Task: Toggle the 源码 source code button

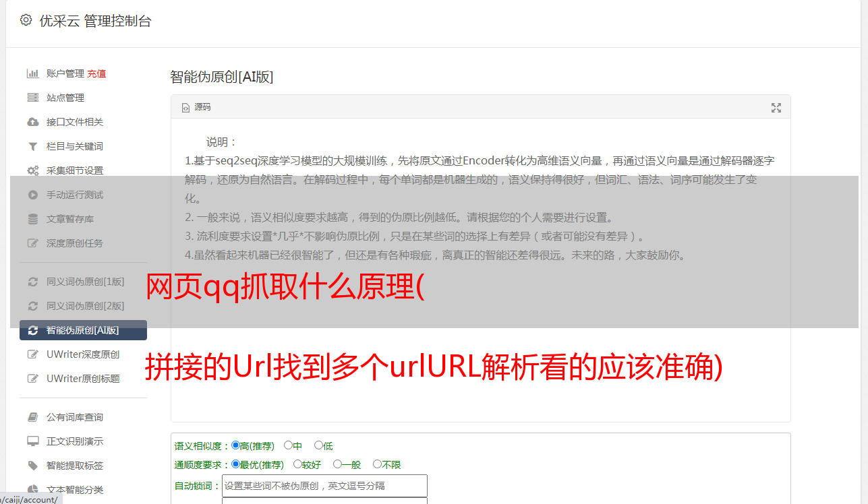Action: [196, 107]
